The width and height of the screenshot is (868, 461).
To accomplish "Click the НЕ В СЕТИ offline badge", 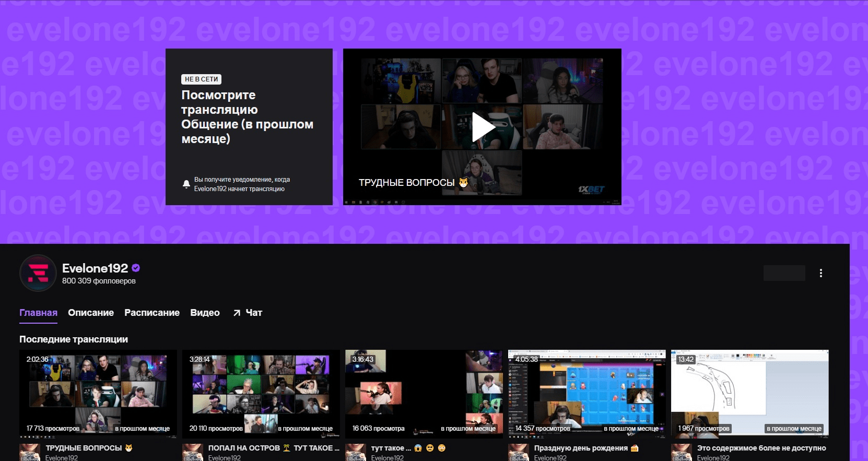I will click(202, 79).
